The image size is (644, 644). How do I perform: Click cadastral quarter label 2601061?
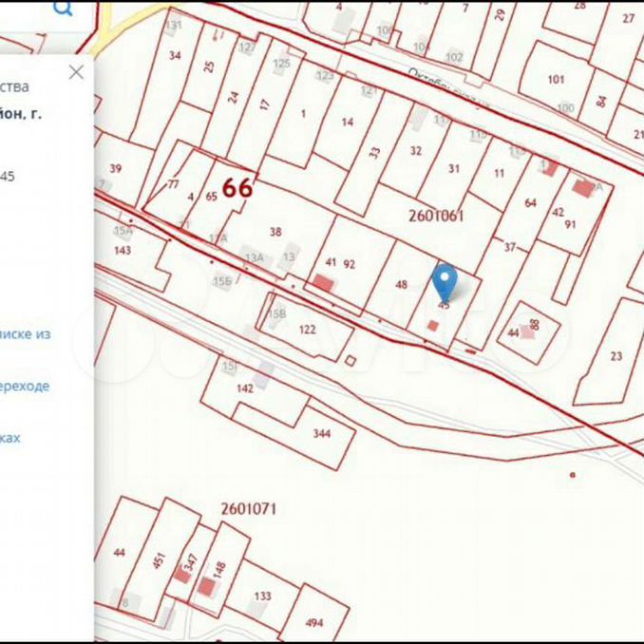pos(436,216)
